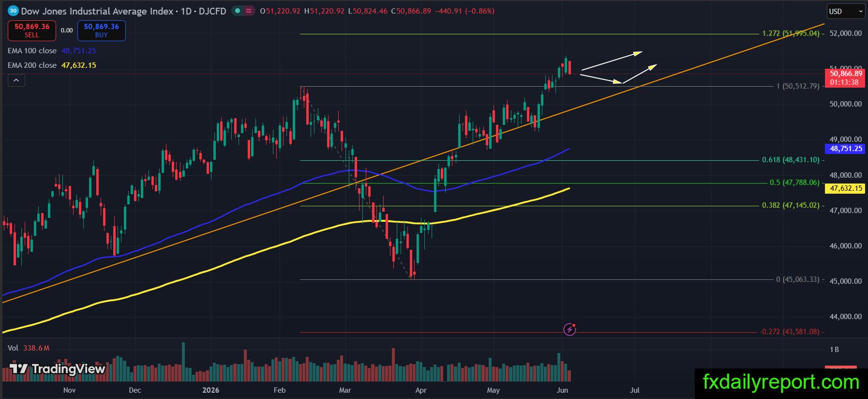Click the Dow Jones symbol logo badge
868x399 pixels.
click(x=13, y=11)
